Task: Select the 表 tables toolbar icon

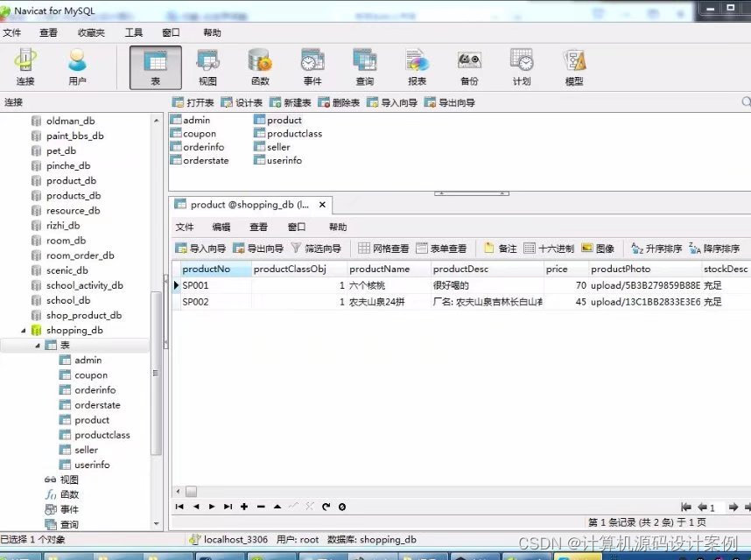Action: pyautogui.click(x=156, y=67)
